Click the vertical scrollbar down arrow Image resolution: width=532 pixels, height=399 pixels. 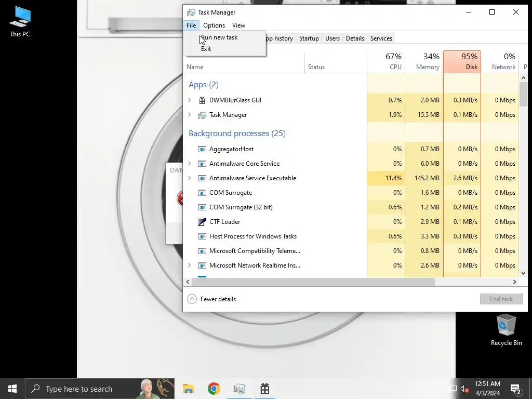point(523,273)
